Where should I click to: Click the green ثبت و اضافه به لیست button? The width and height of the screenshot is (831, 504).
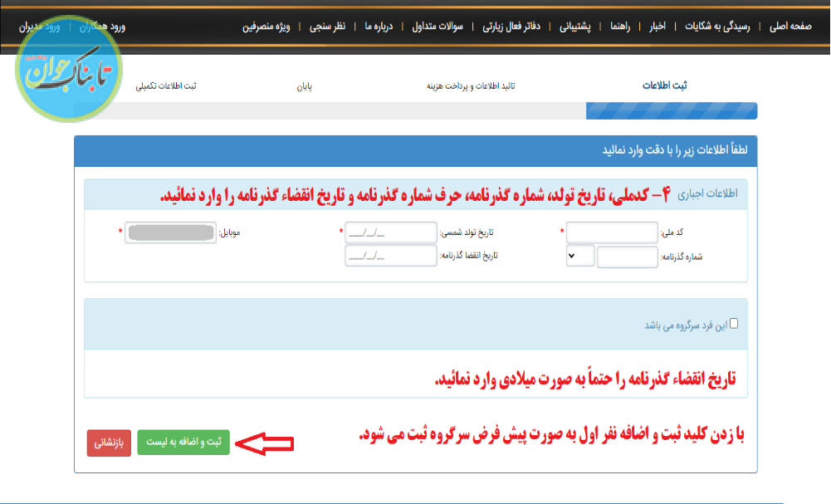pyautogui.click(x=183, y=443)
